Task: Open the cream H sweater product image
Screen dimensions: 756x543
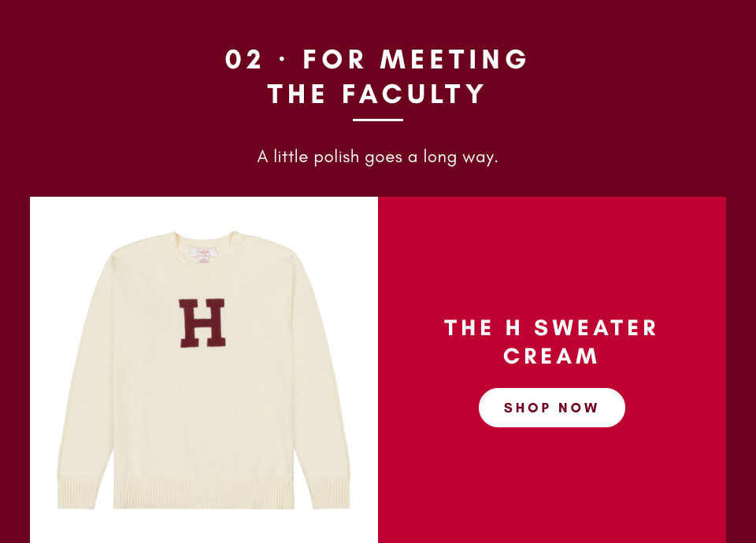Action: coord(204,370)
